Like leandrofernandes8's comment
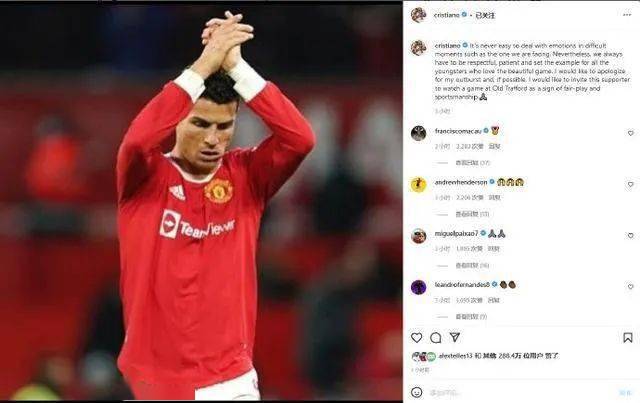The image size is (640, 403). tap(631, 287)
